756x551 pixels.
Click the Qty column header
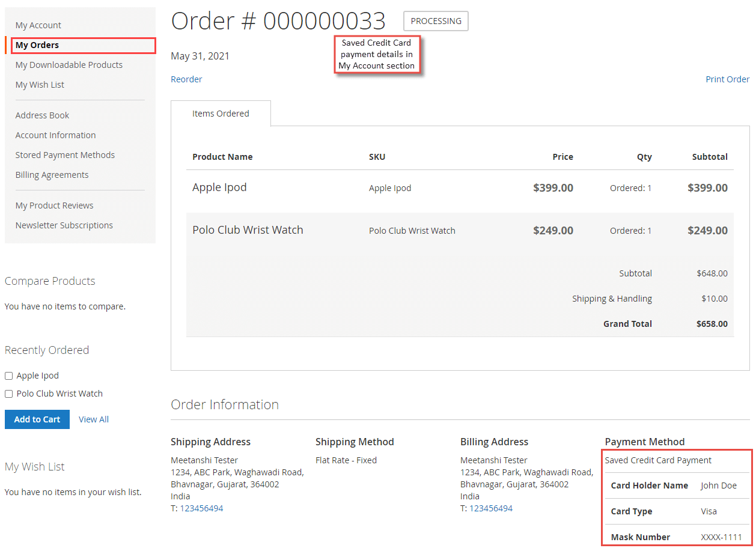(x=644, y=157)
